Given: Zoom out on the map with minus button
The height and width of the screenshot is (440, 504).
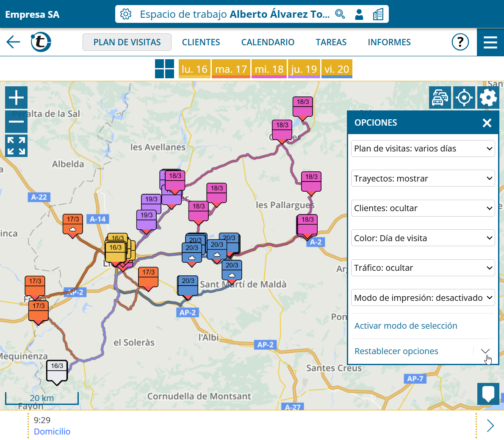Looking at the screenshot, I should coord(16,122).
